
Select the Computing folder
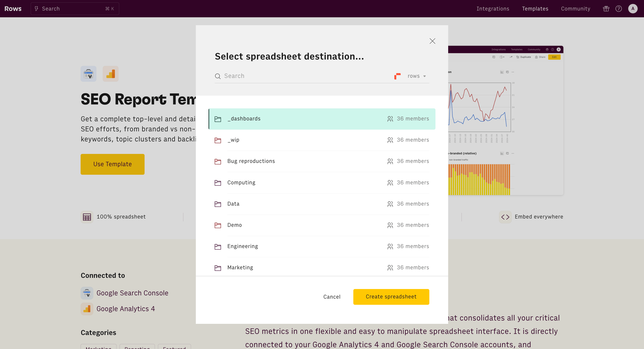[322, 183]
